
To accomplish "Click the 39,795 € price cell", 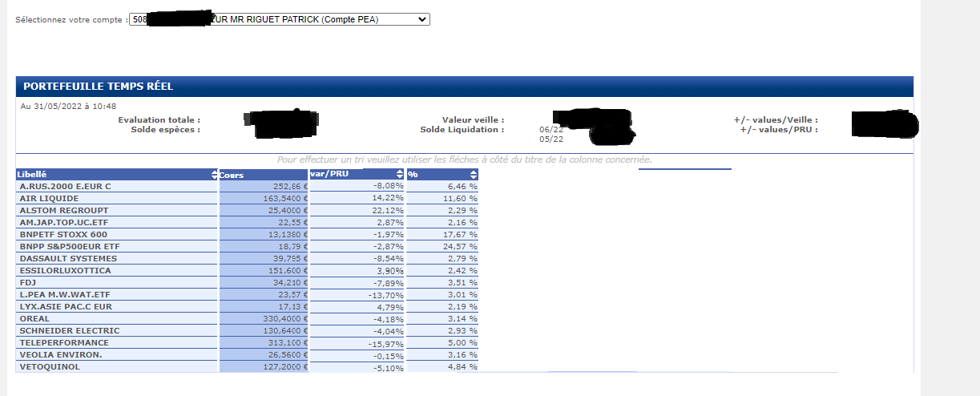I will (264, 258).
